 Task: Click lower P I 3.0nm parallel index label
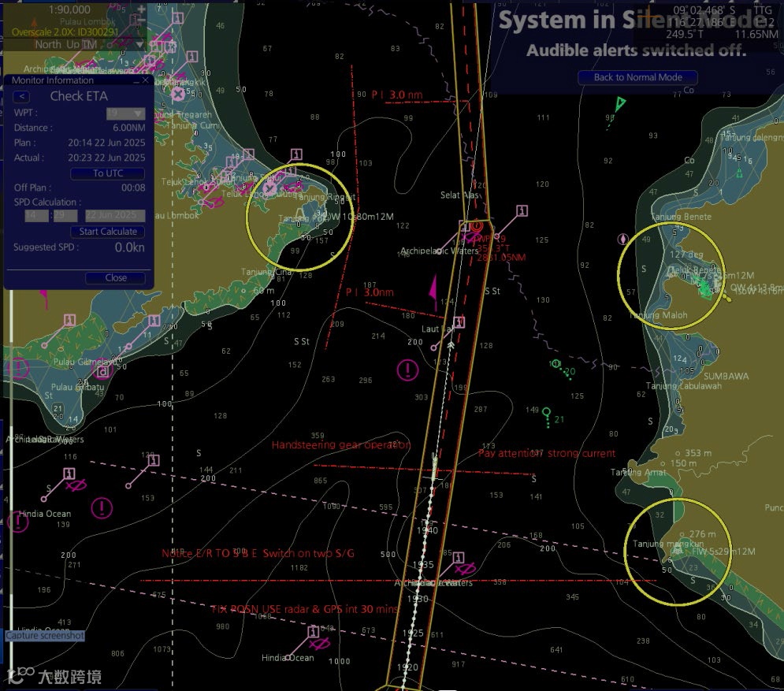370,292
